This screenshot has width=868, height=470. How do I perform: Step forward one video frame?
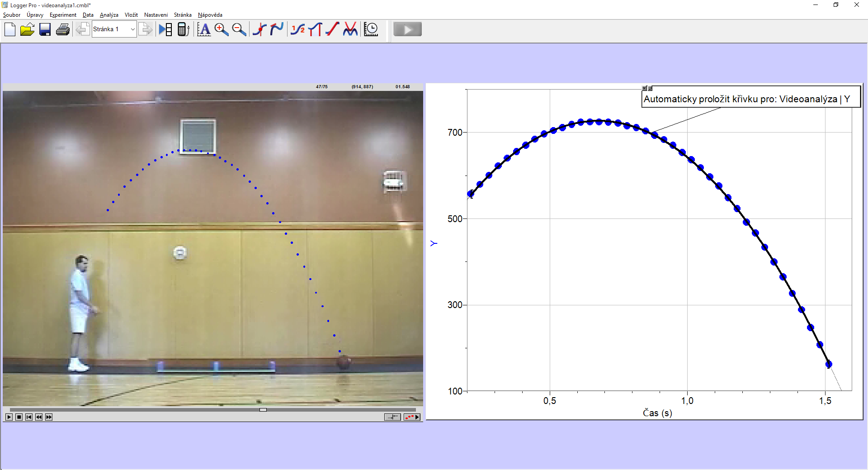pyautogui.click(x=49, y=417)
